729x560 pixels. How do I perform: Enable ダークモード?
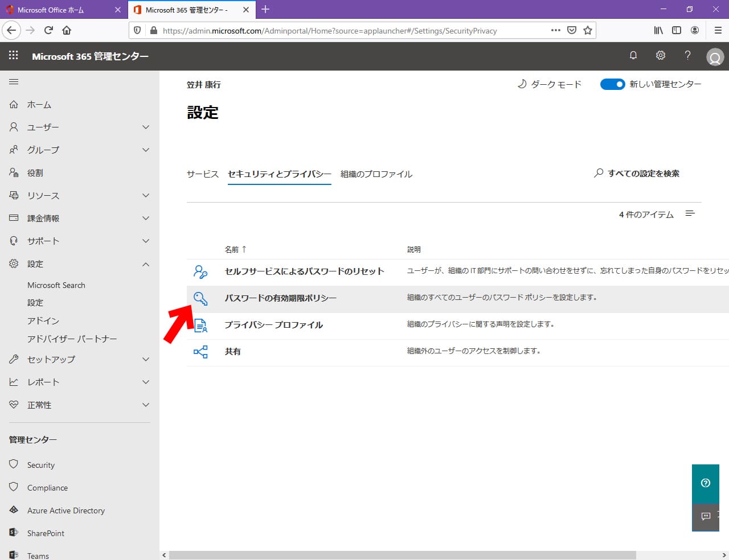click(x=549, y=84)
